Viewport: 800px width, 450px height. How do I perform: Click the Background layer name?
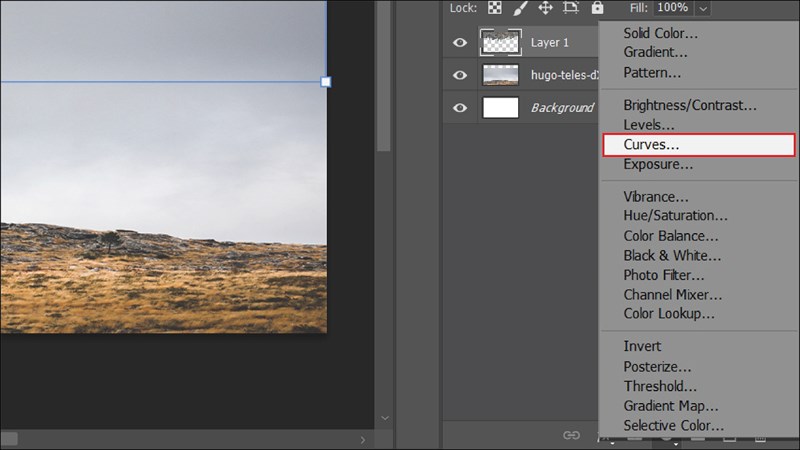click(562, 108)
